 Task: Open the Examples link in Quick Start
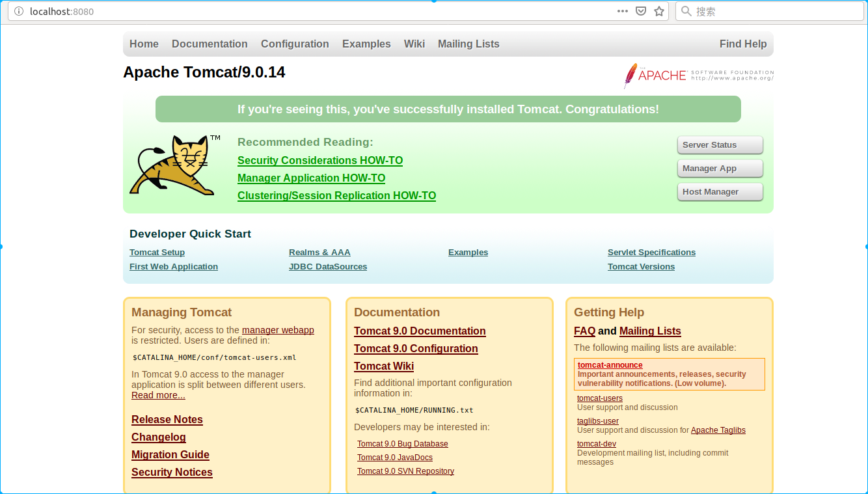[x=468, y=252]
